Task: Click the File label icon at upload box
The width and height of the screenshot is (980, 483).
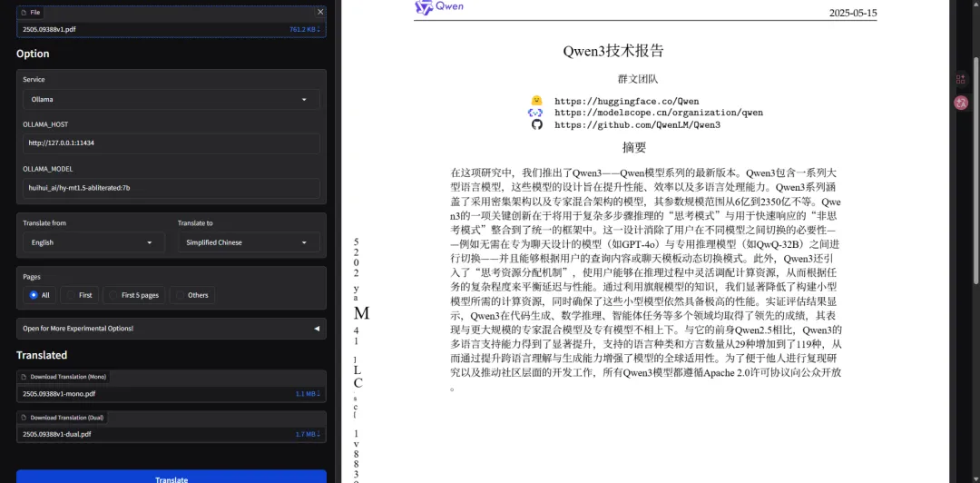Action: pyautogui.click(x=24, y=12)
